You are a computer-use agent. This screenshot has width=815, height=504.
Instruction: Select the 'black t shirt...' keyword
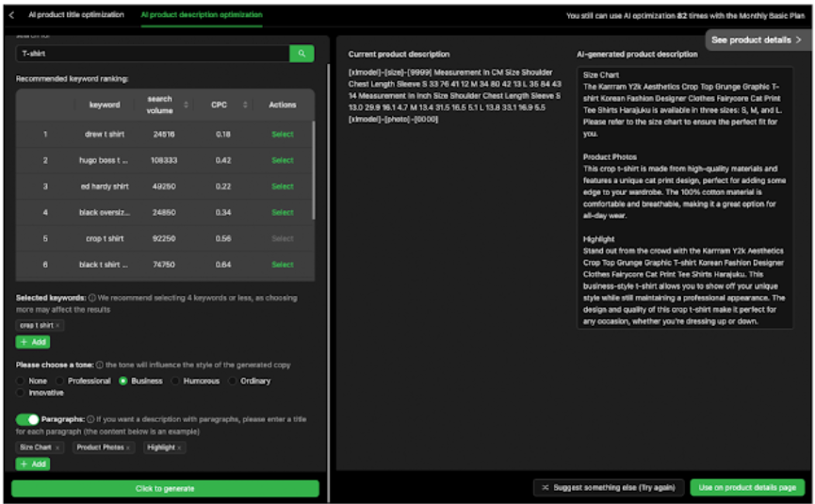tap(283, 265)
